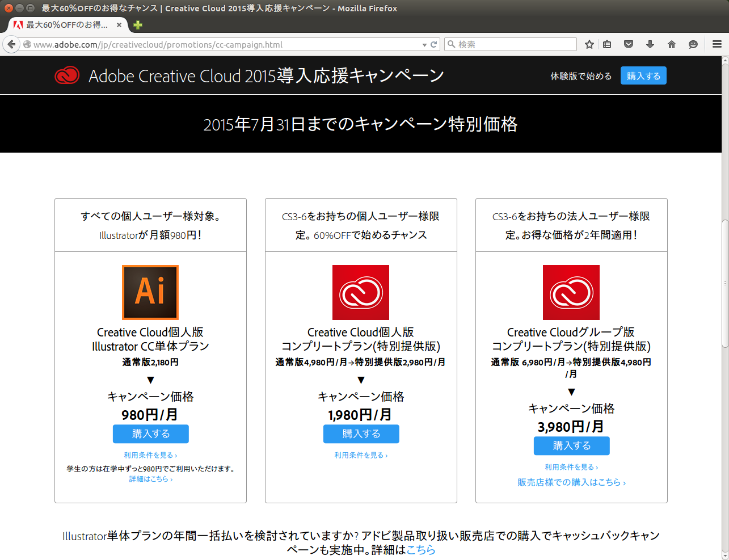729x560 pixels.
Task: Save page to Pocket icon
Action: [629, 44]
